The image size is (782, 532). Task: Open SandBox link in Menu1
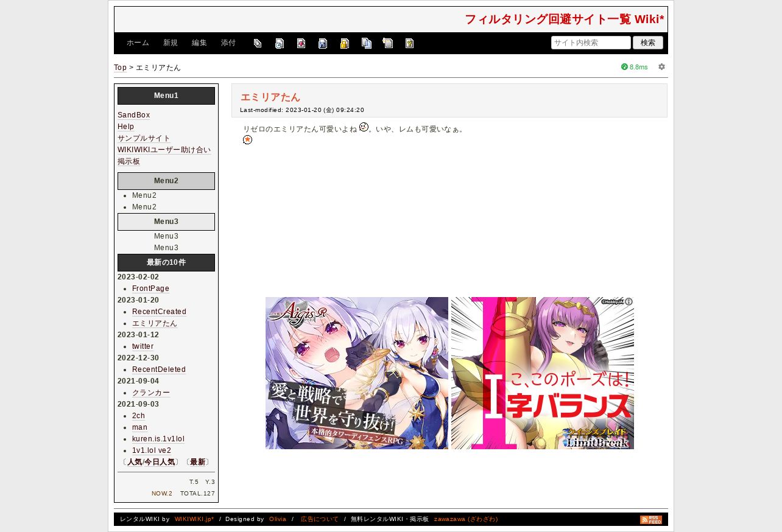(133, 115)
